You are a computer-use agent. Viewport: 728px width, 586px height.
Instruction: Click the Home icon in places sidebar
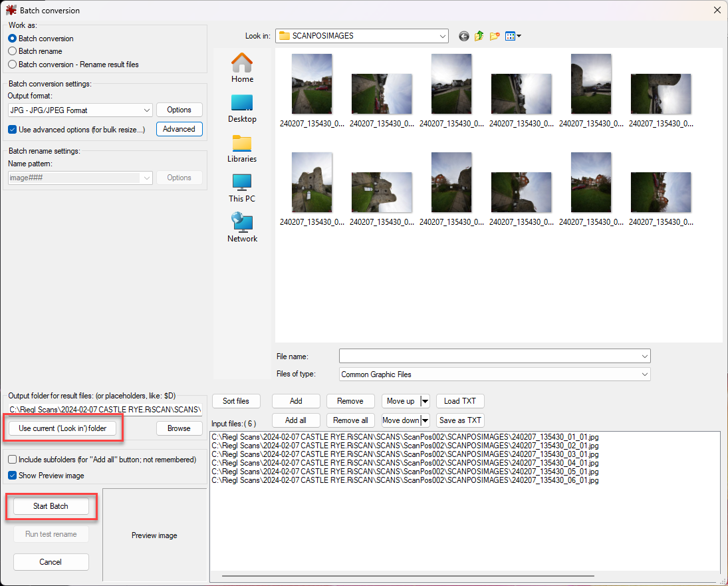242,64
